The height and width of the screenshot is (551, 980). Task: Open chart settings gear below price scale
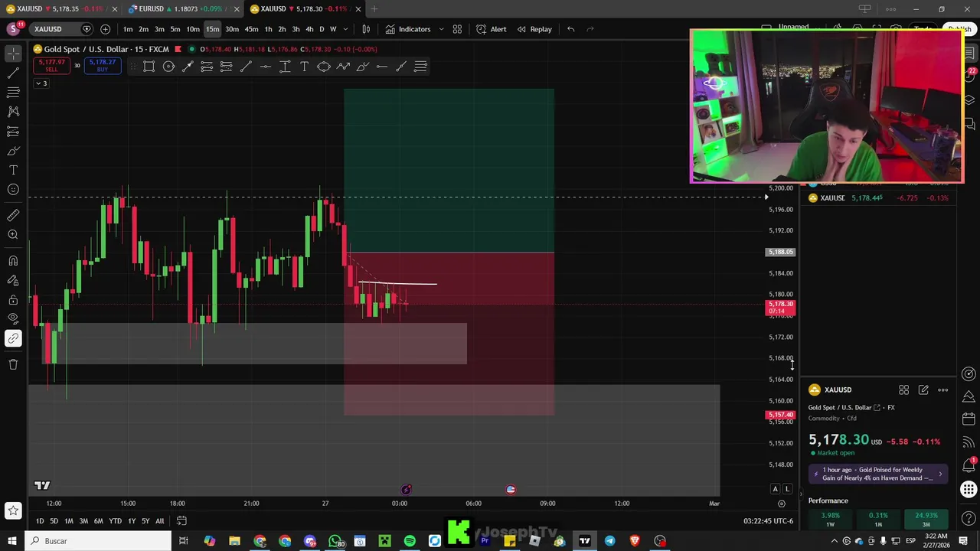(x=782, y=504)
